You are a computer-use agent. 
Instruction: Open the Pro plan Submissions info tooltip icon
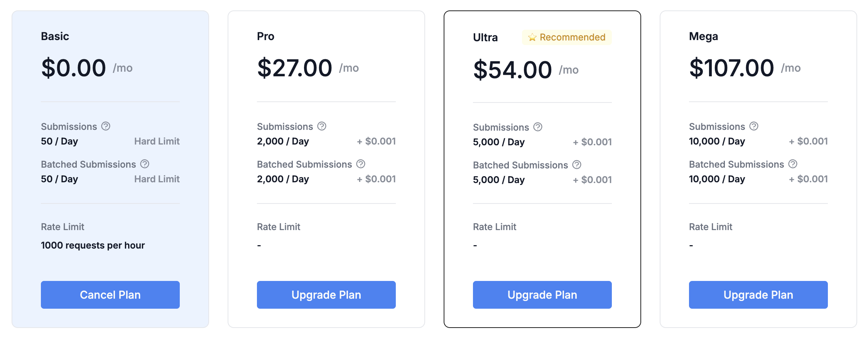coord(322,126)
